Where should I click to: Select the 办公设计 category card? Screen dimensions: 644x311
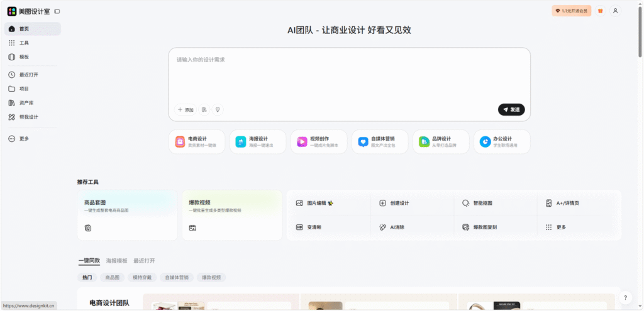[x=502, y=142]
